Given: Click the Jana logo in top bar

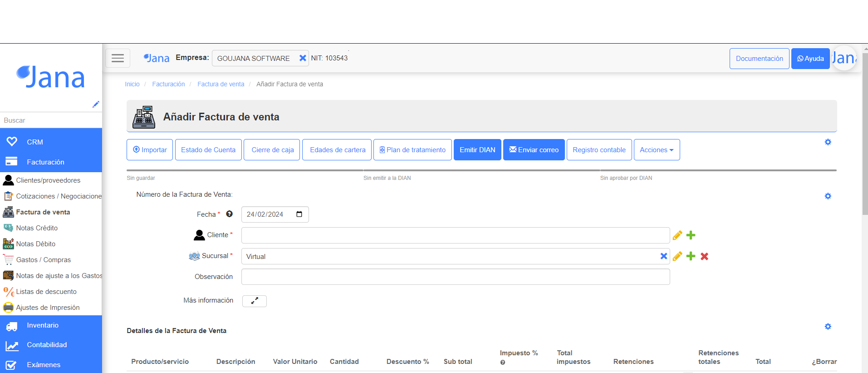Looking at the screenshot, I should point(157,58).
